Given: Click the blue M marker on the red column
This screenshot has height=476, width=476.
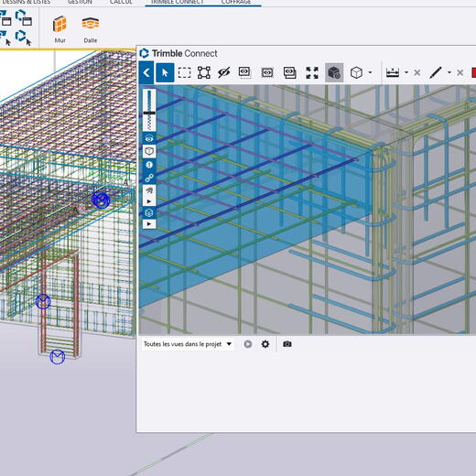Looking at the screenshot, I should [x=43, y=301].
